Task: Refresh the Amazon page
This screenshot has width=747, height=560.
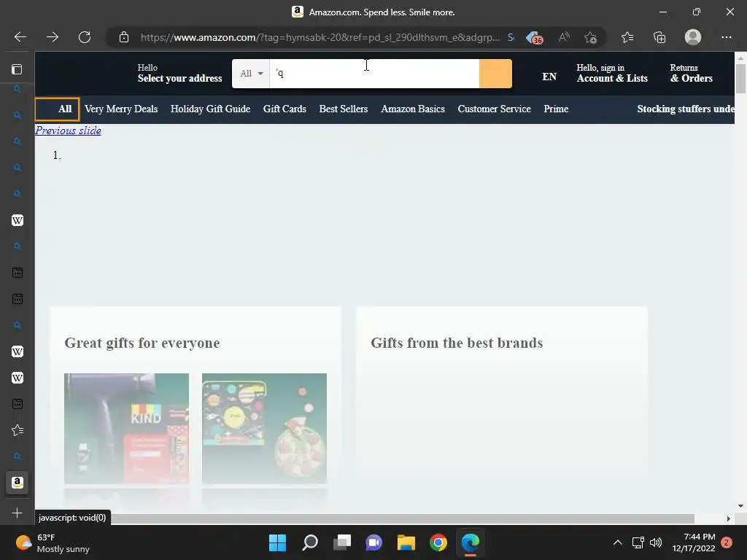Action: 85,37
